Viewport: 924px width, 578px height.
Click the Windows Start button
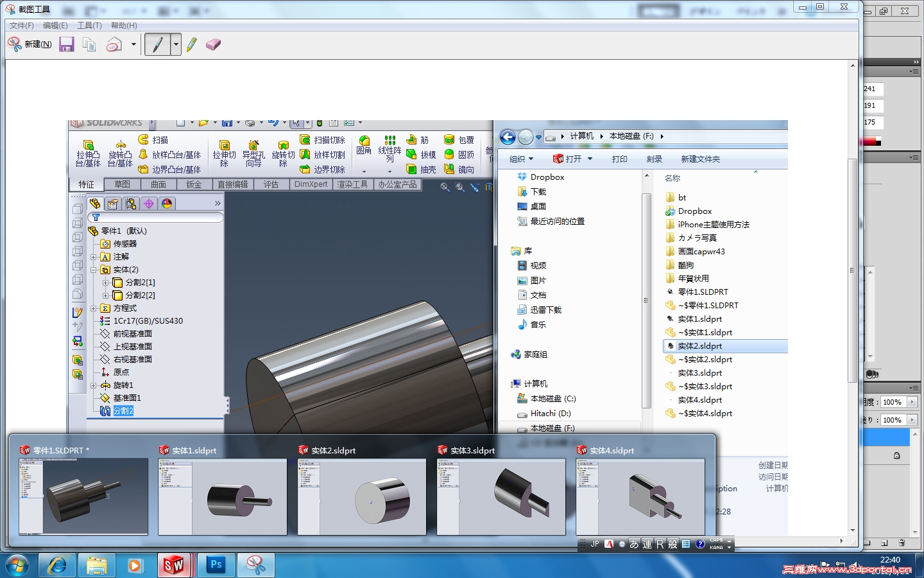(x=17, y=565)
